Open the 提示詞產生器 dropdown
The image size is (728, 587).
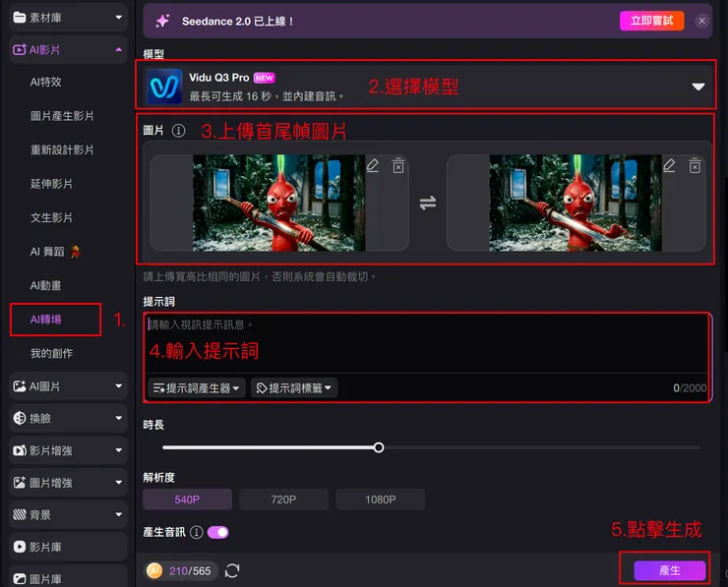pos(197,388)
